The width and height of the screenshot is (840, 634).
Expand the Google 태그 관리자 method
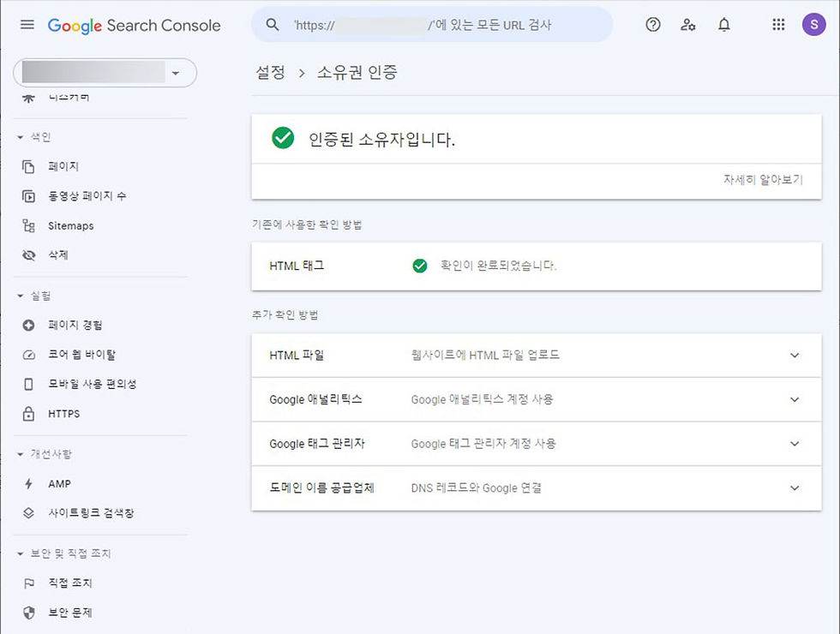[795, 444]
